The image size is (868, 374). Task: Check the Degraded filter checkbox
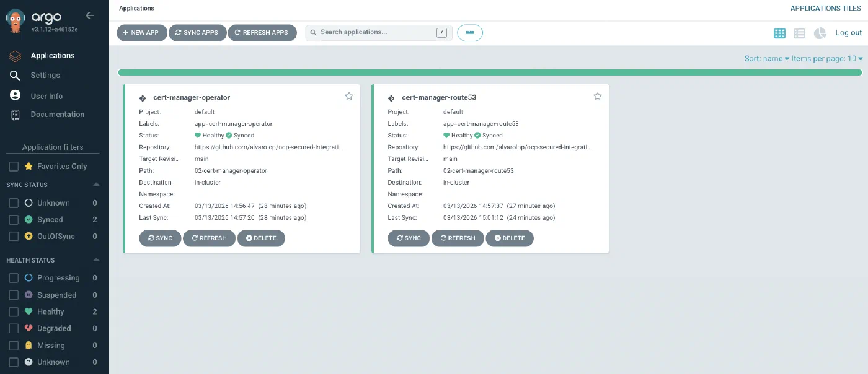pos(14,329)
